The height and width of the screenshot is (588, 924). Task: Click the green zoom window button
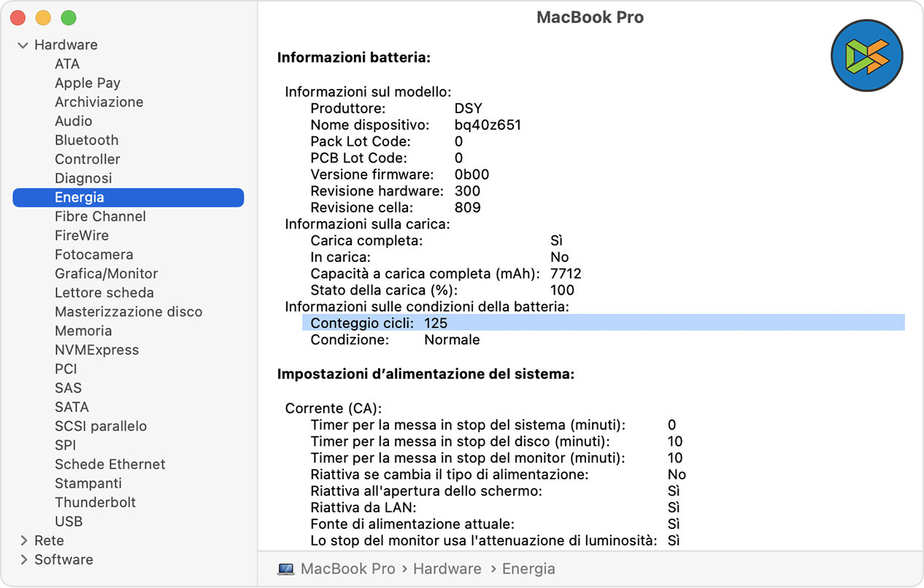pos(69,18)
